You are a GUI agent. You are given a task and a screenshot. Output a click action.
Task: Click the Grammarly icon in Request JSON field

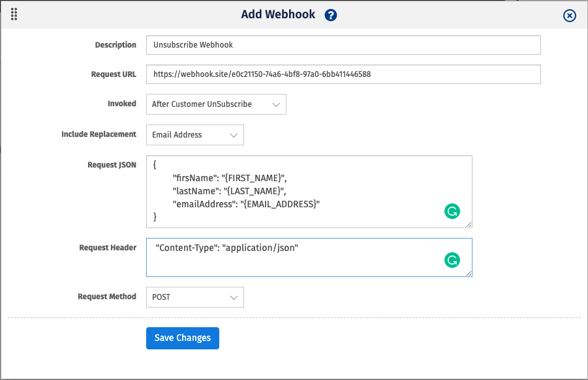(x=452, y=211)
